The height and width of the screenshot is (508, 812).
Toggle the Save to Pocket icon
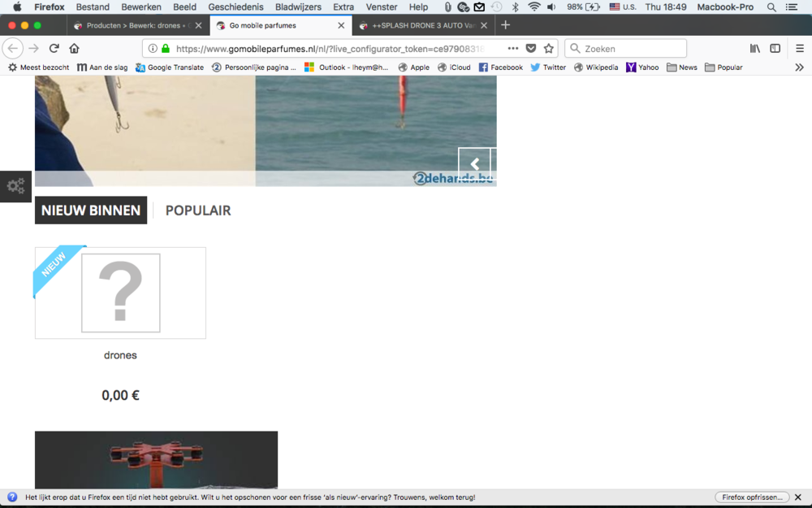531,48
